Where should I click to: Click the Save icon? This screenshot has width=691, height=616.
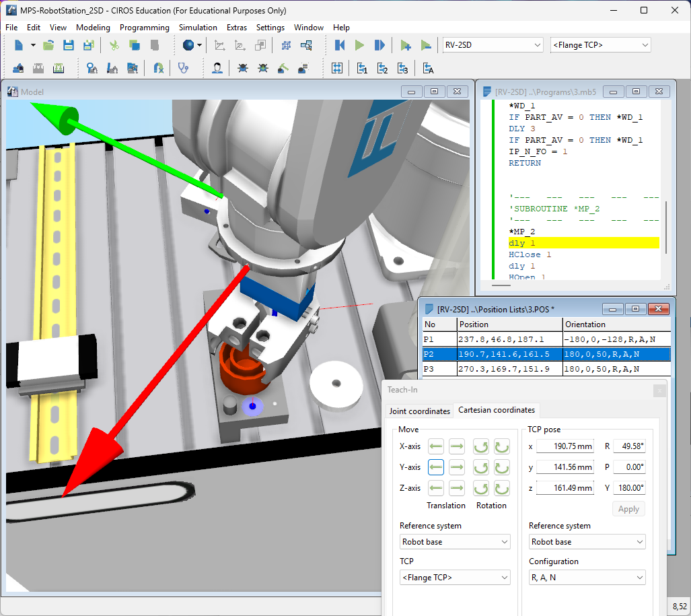click(x=69, y=45)
